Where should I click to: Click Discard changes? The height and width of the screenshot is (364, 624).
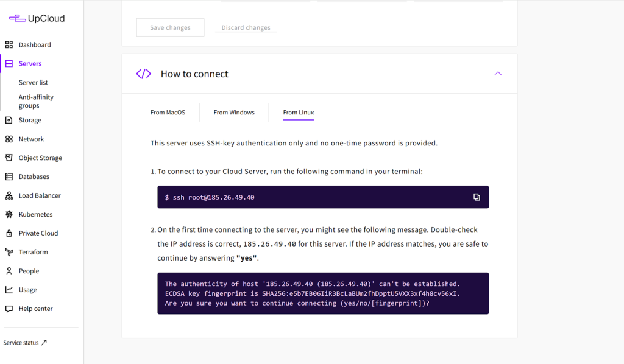[x=246, y=28]
